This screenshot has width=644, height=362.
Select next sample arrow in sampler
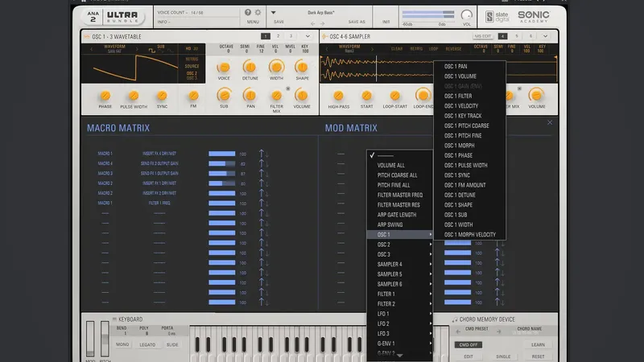pyautogui.click(x=372, y=49)
